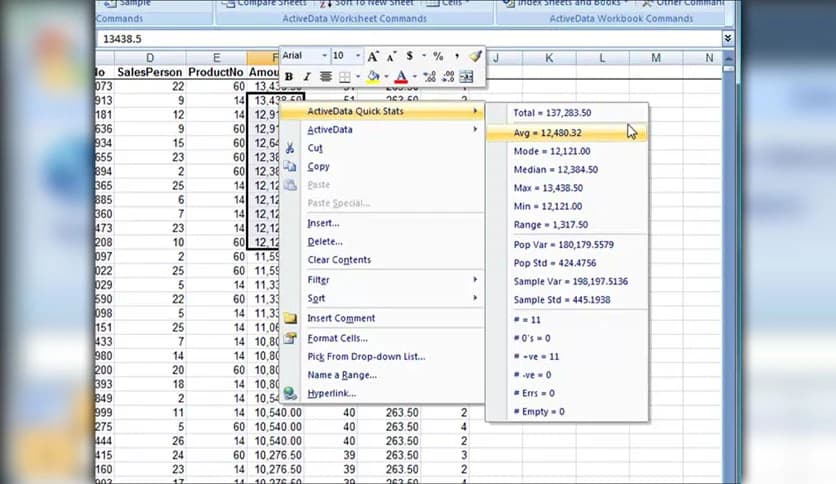
Task: Open the font size 10 dropdown
Action: point(358,55)
